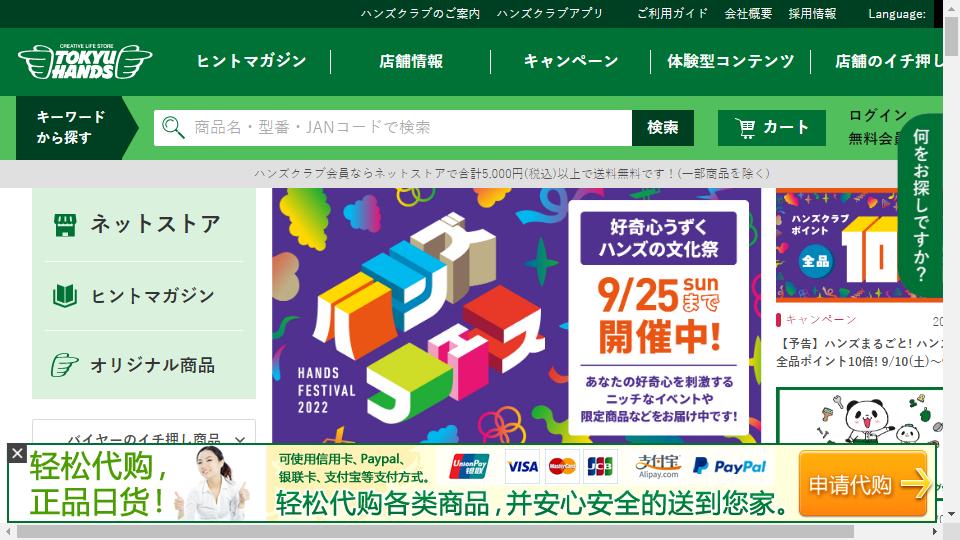Open the キャンペーン menu item
The height and width of the screenshot is (540, 960).
pos(571,61)
